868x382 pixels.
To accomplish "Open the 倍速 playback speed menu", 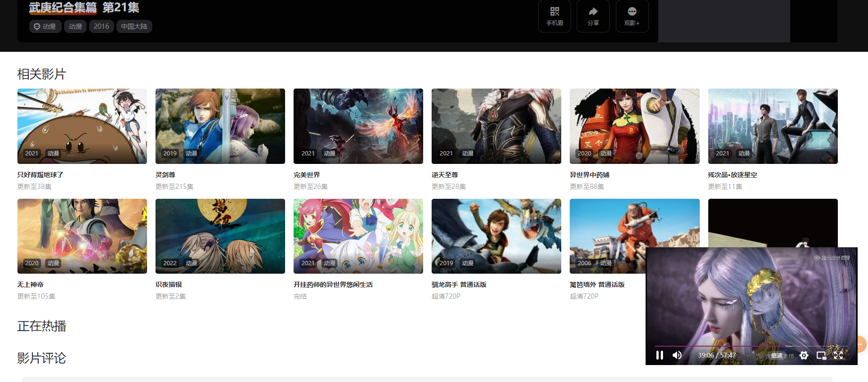I will 777,356.
